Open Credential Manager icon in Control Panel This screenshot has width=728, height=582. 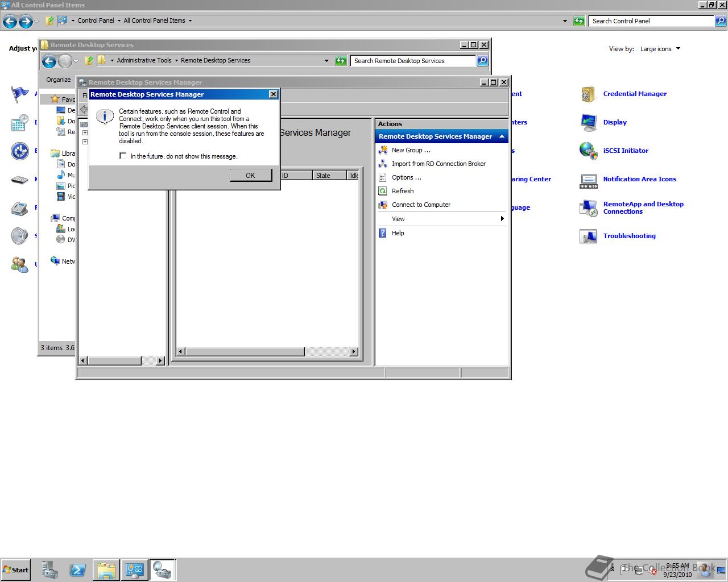(588, 94)
